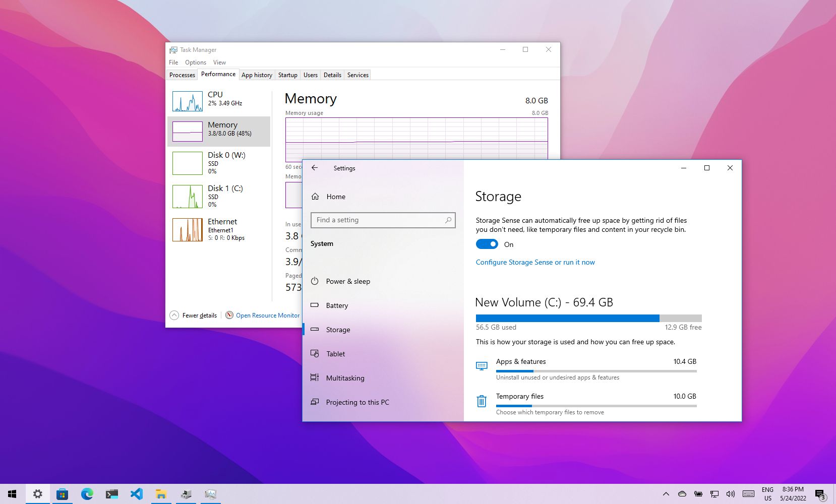Screen dimensions: 836x504
Task: Click the Home icon in Settings
Action: pos(315,197)
